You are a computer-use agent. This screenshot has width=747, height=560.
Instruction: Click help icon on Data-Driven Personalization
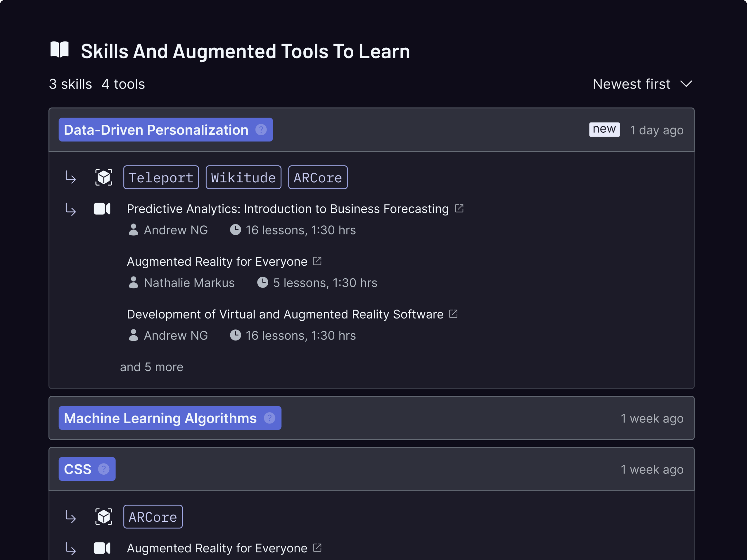(x=261, y=130)
